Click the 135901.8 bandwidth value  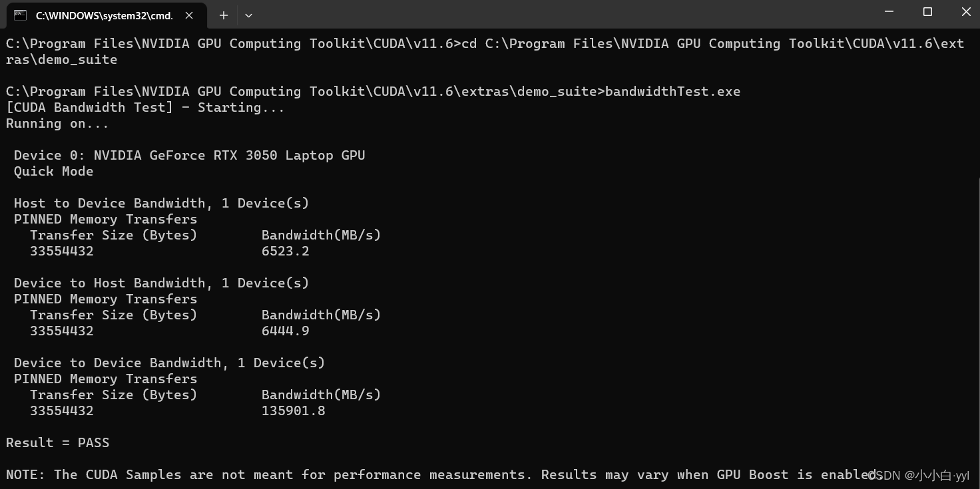pos(294,410)
